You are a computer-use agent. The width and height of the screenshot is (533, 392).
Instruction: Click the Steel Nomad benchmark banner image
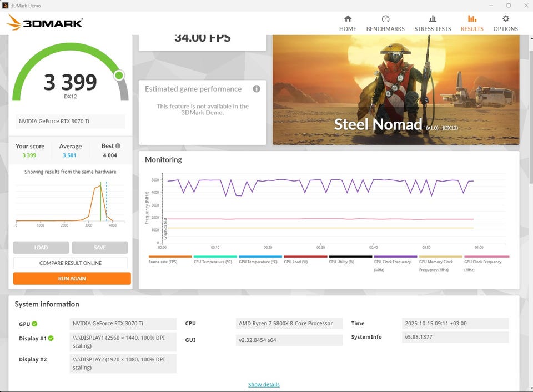(396, 89)
